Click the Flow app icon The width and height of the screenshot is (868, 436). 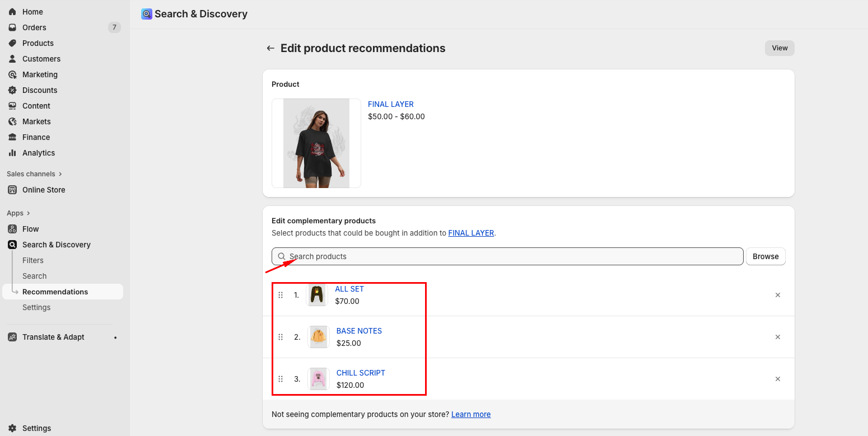[12, 229]
